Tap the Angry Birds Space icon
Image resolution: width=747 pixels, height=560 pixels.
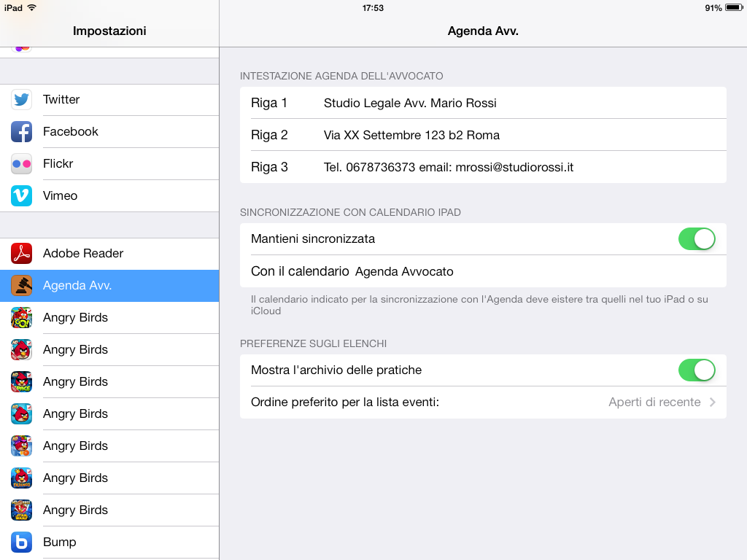21,382
